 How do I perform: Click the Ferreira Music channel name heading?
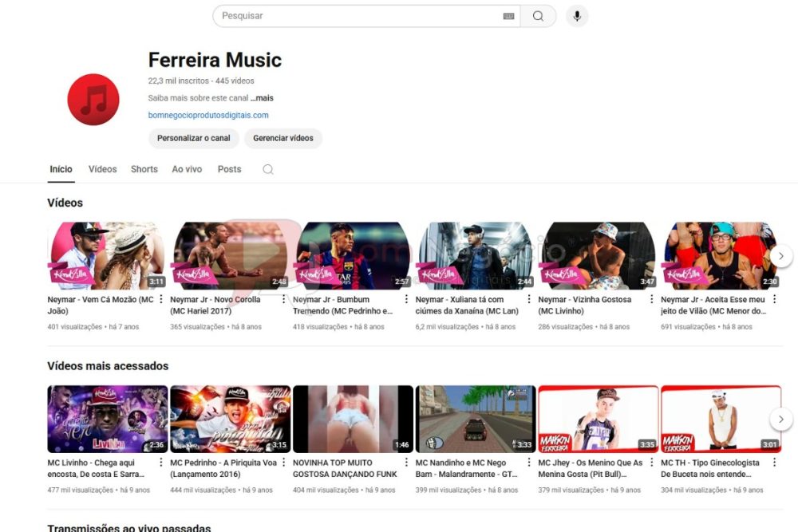[x=215, y=60]
